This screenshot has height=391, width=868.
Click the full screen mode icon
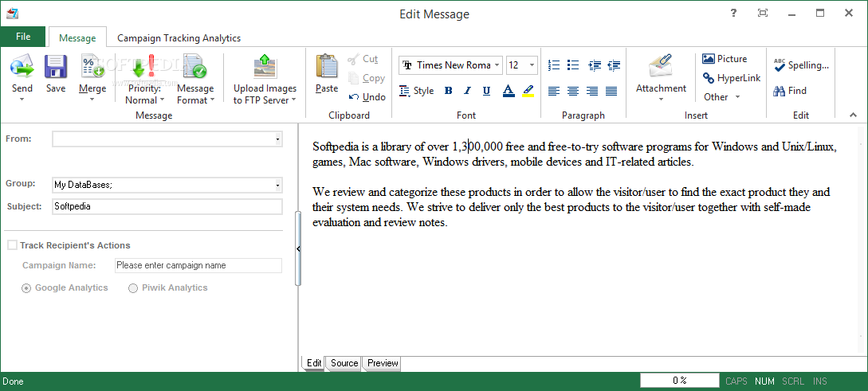[x=763, y=14]
